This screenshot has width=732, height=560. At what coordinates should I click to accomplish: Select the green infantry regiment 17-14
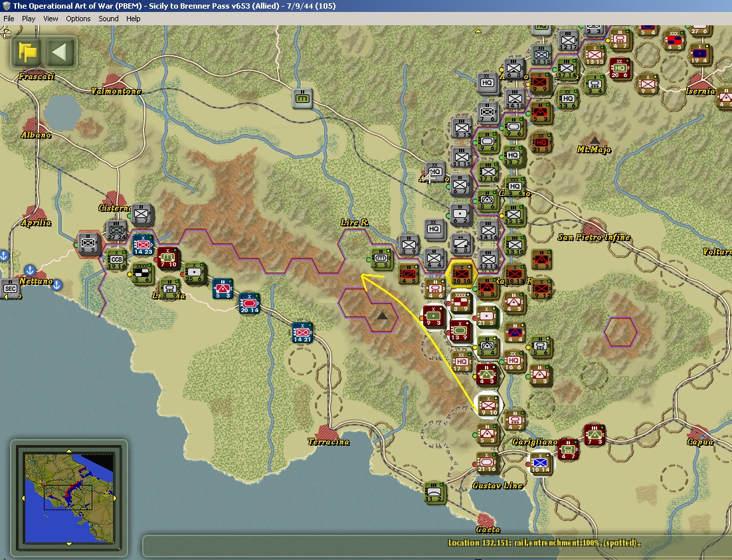[x=567, y=70]
